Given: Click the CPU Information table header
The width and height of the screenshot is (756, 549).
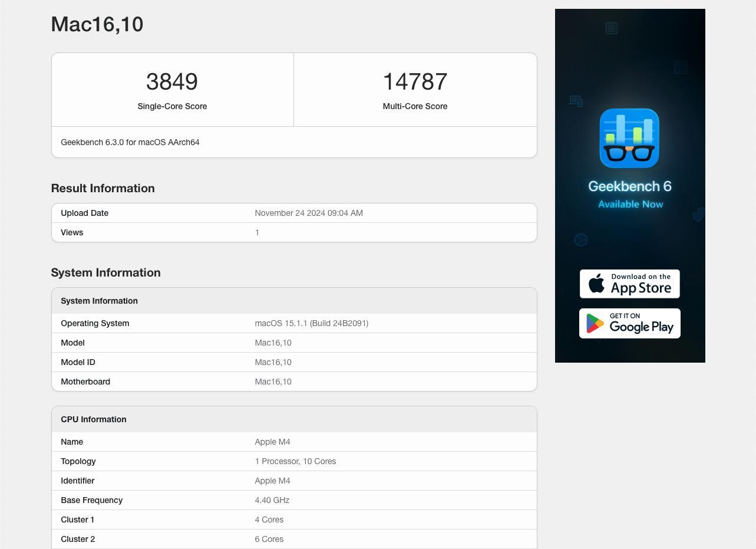Looking at the screenshot, I should (294, 419).
